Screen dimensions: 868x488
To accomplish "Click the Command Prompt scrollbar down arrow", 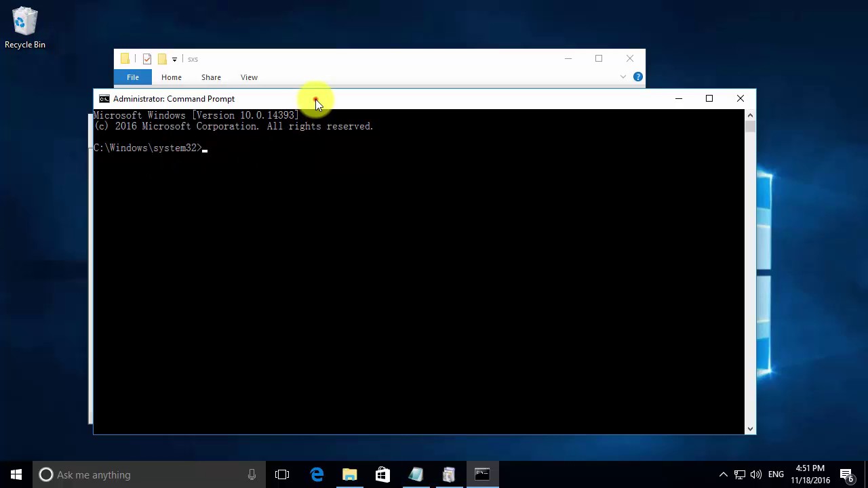I will (x=750, y=428).
